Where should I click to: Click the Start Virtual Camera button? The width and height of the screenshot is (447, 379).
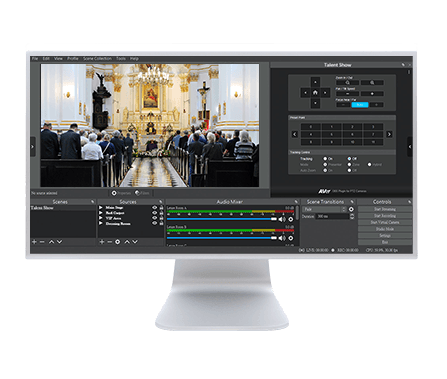click(x=385, y=222)
